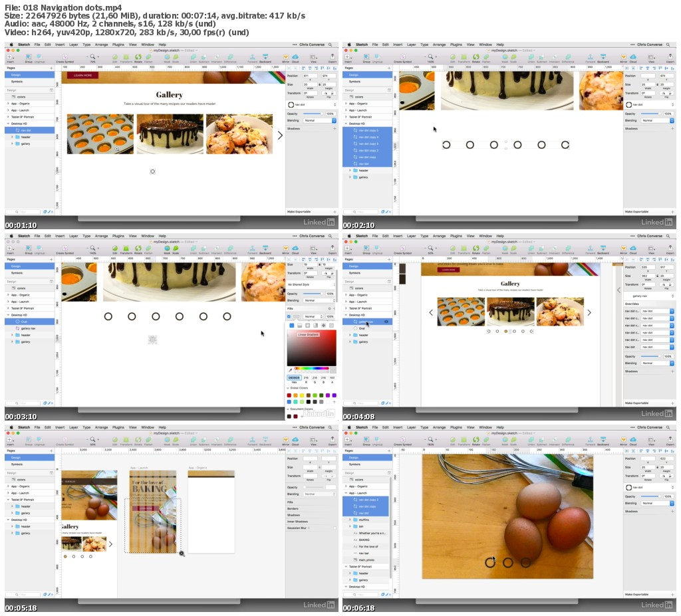
Task: Collapse Global Colors section in 00:03:10 frame
Action: pyautogui.click(x=288, y=388)
